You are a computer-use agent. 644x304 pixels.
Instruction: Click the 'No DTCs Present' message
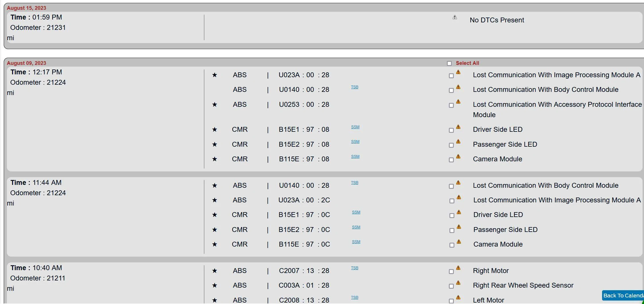coord(497,20)
